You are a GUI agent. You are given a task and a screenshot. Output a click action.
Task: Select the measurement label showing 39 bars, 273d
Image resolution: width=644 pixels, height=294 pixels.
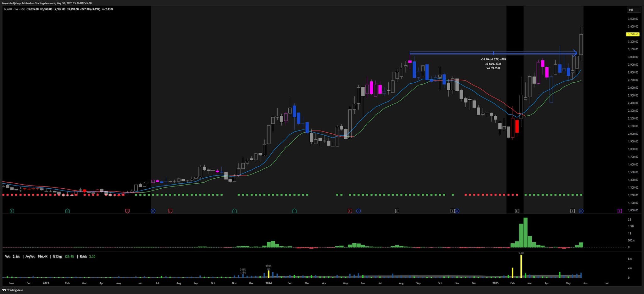(x=493, y=64)
